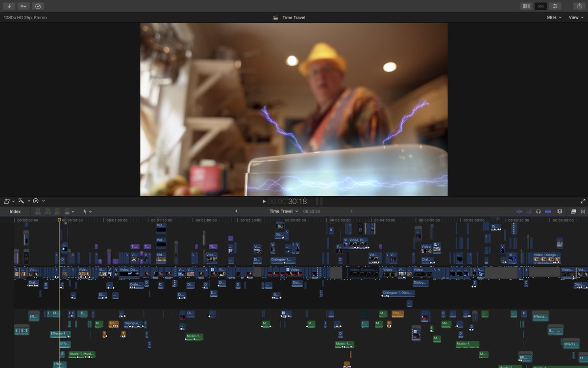Connect clip to primary storyline icon
This screenshot has height=368, width=588.
pyautogui.click(x=38, y=211)
